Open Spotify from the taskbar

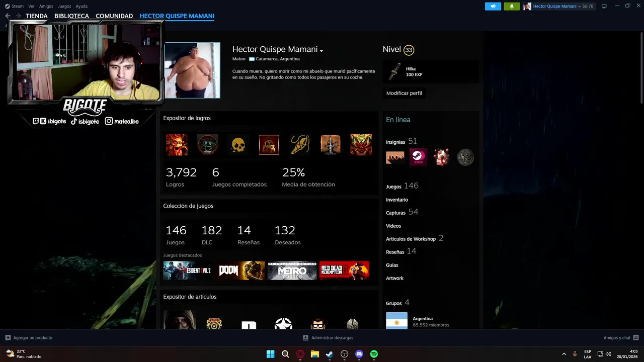[x=374, y=354]
